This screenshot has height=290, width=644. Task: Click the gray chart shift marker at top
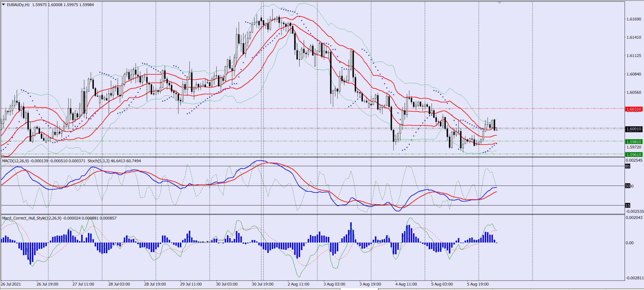pos(499,2)
